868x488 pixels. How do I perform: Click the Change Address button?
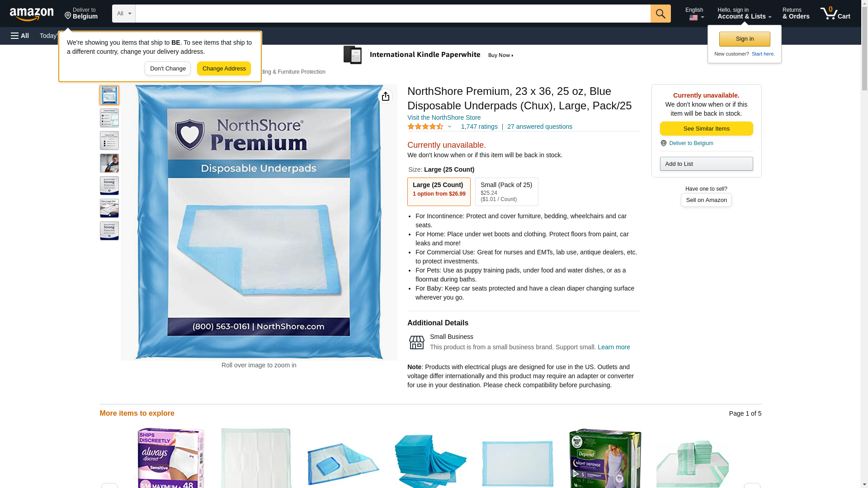[224, 69]
